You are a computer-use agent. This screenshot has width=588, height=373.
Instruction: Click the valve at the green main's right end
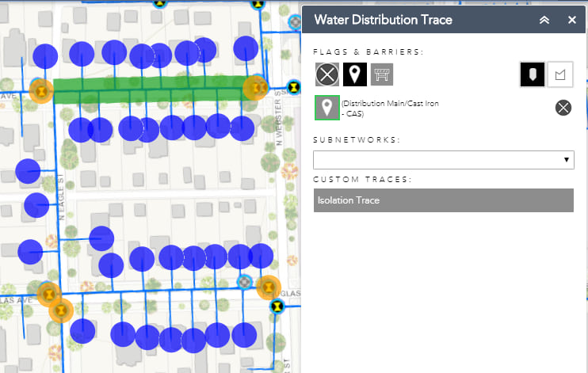tap(256, 86)
